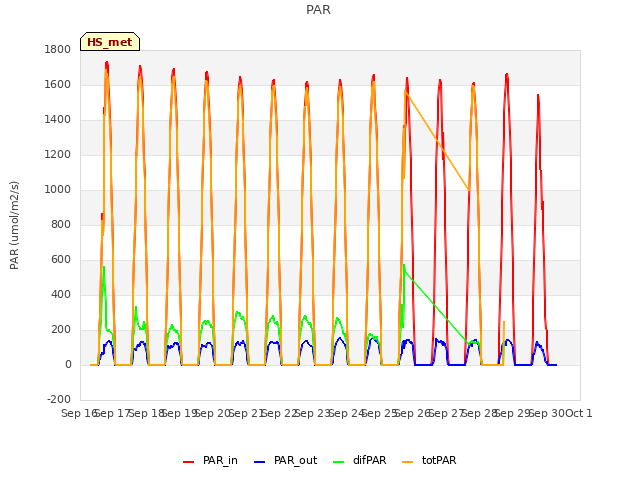Click the green difPAR legend swatch
Screen dimensions: 640x480
(339, 462)
